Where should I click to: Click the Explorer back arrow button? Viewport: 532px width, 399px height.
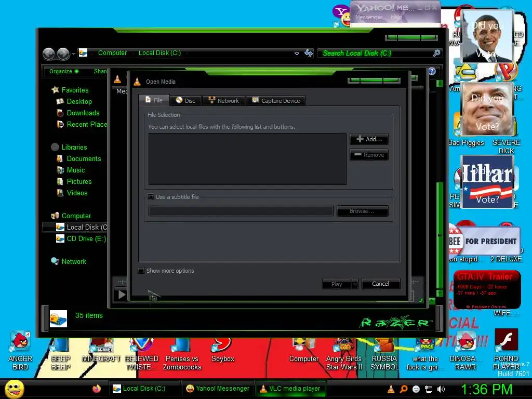tap(49, 54)
